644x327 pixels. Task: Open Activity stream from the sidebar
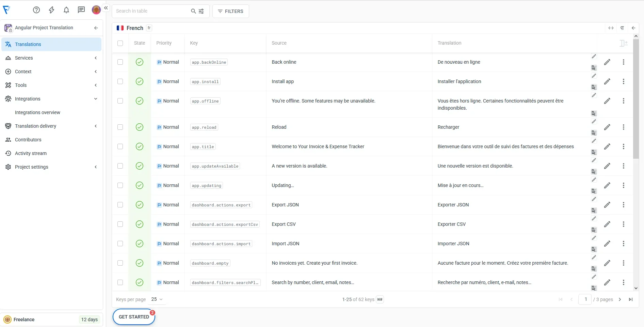(31, 153)
